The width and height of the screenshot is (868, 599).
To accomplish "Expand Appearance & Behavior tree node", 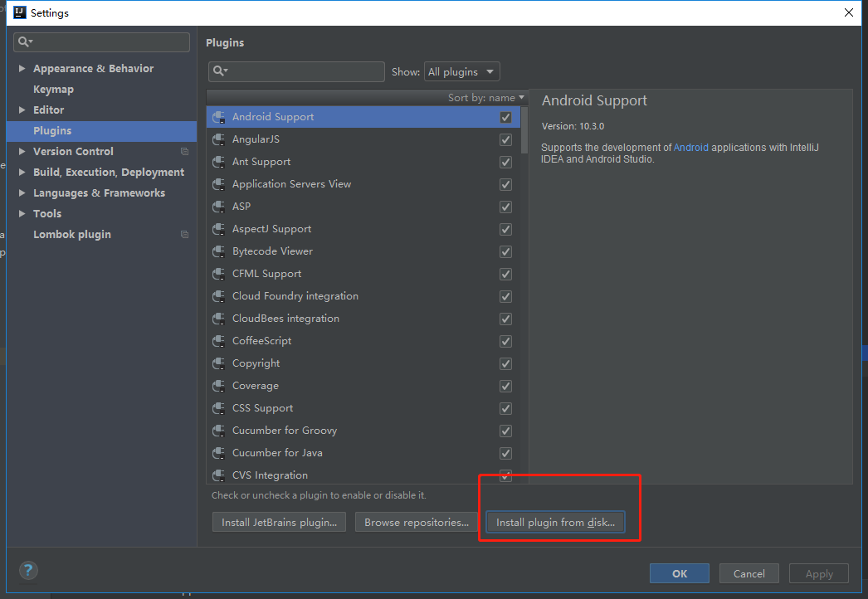I will [x=22, y=69].
